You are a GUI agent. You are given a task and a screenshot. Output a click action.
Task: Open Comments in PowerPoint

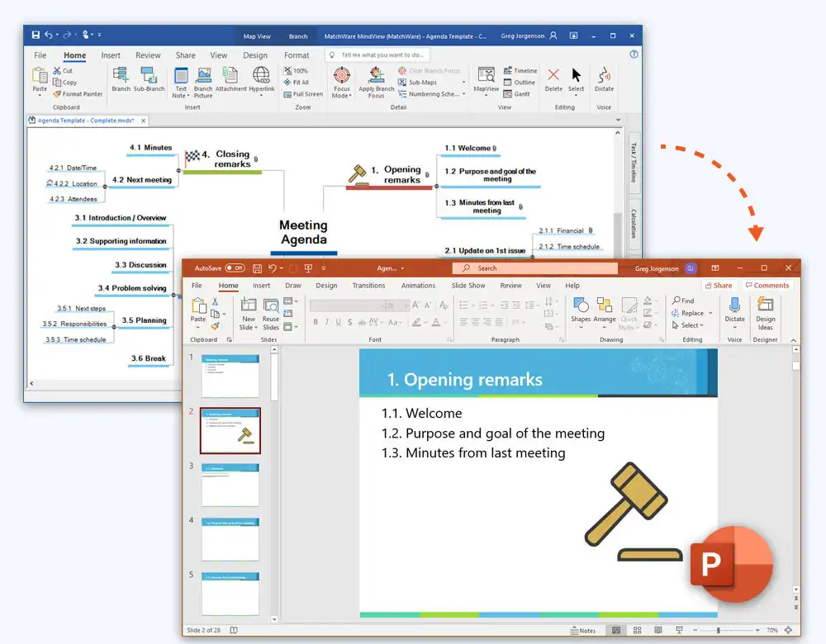pyautogui.click(x=768, y=285)
